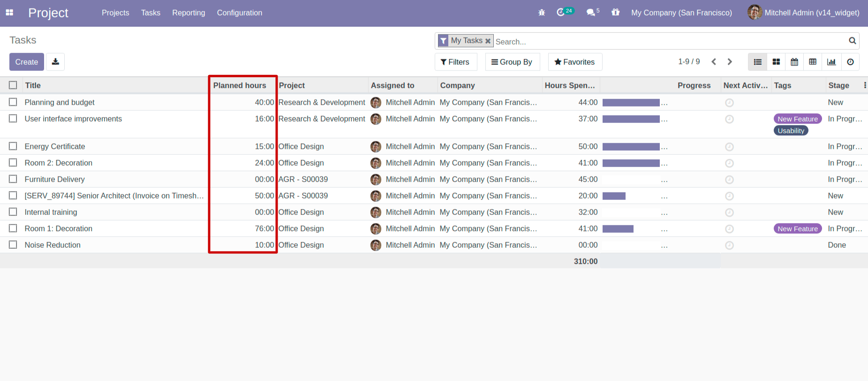Go to previous page arrow
The width and height of the screenshot is (868, 381).
tap(714, 61)
